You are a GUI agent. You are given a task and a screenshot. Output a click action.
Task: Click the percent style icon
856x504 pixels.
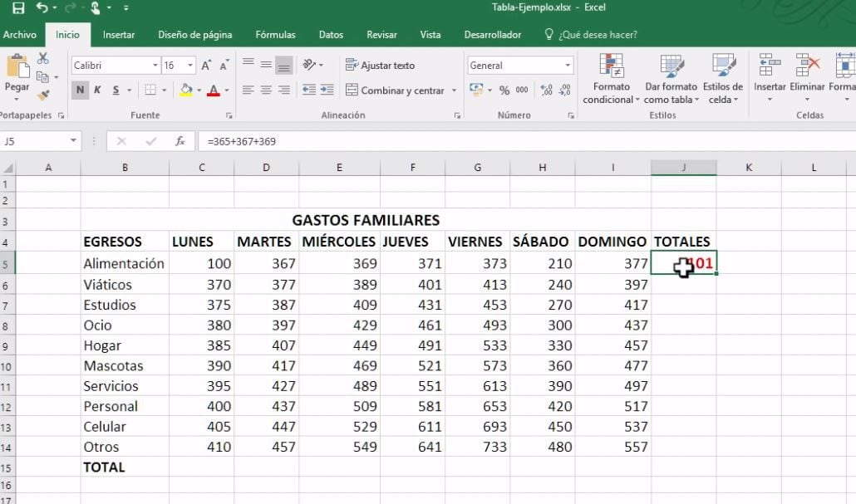[505, 90]
